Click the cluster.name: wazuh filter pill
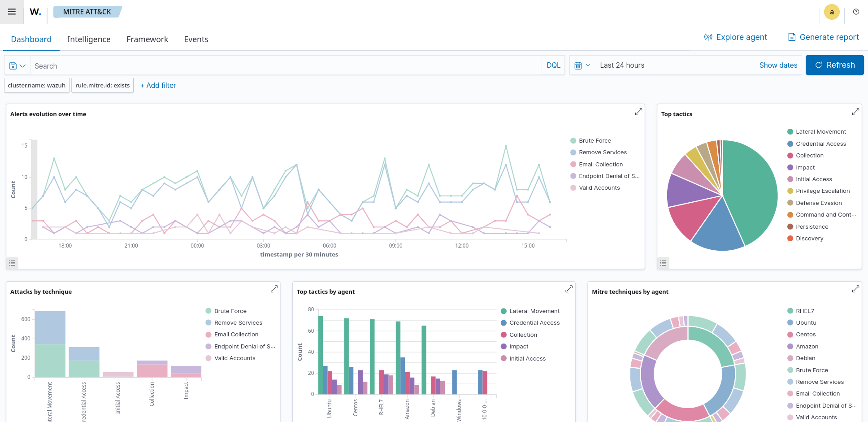The width and height of the screenshot is (868, 422). (37, 85)
